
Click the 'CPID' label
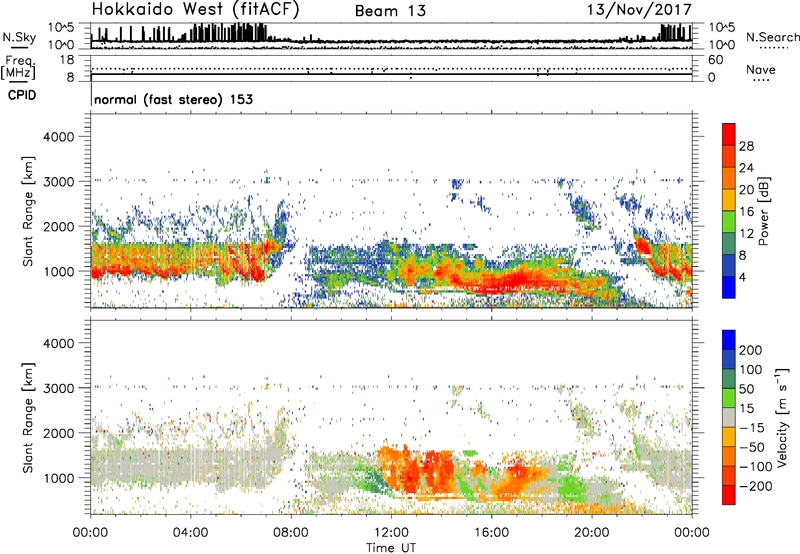pos(22,95)
